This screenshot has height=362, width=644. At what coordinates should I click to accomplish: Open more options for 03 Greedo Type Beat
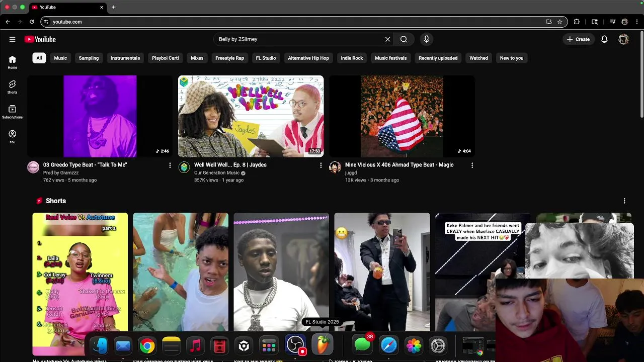click(x=170, y=165)
